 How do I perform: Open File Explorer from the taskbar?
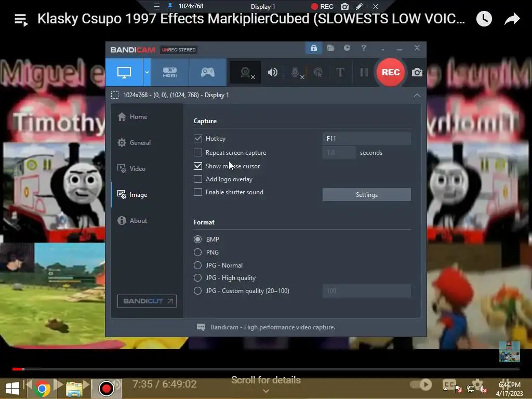(74, 389)
